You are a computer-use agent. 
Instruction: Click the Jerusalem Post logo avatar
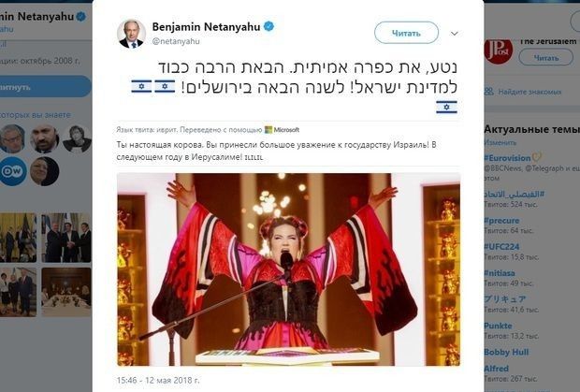click(498, 51)
